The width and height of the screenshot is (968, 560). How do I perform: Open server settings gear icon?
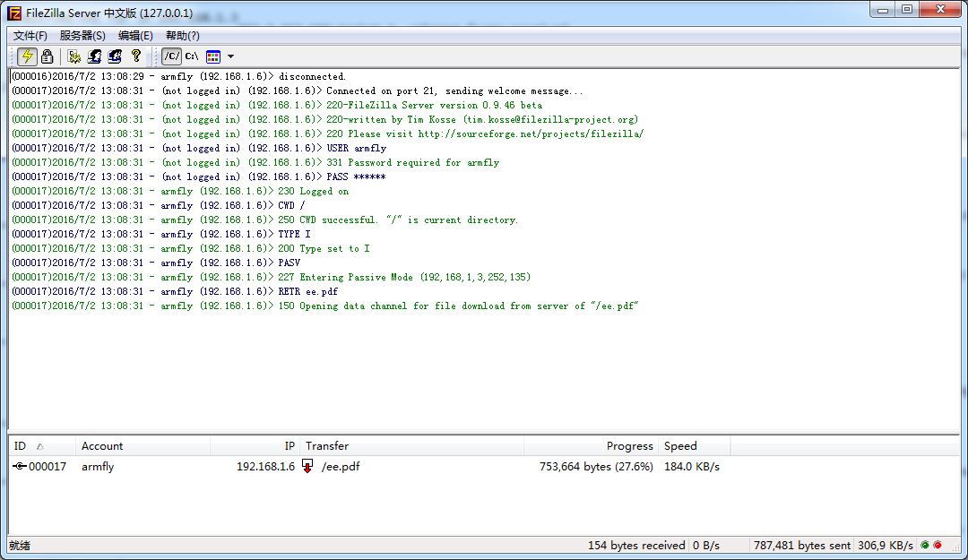point(74,56)
